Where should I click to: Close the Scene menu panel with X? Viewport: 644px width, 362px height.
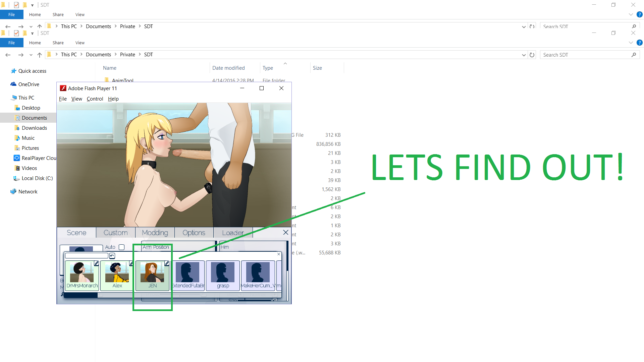(x=285, y=232)
